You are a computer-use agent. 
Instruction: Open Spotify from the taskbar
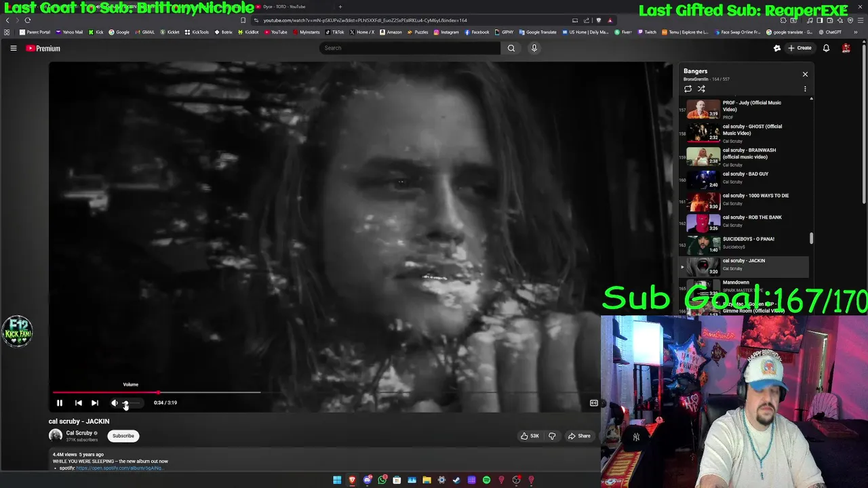pos(486,480)
